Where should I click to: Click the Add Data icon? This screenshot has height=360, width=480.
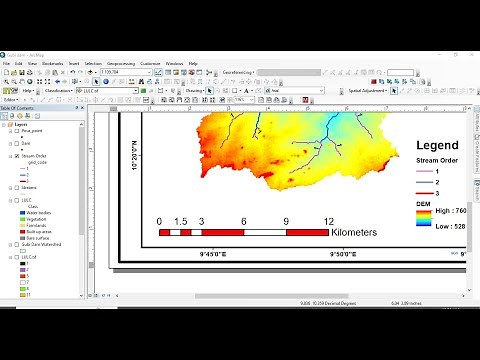[90, 72]
